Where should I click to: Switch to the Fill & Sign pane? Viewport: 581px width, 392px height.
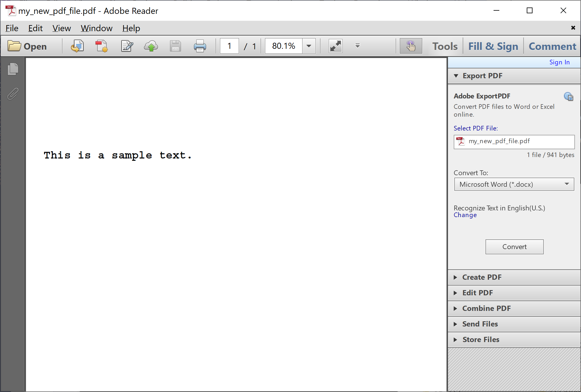tap(493, 46)
